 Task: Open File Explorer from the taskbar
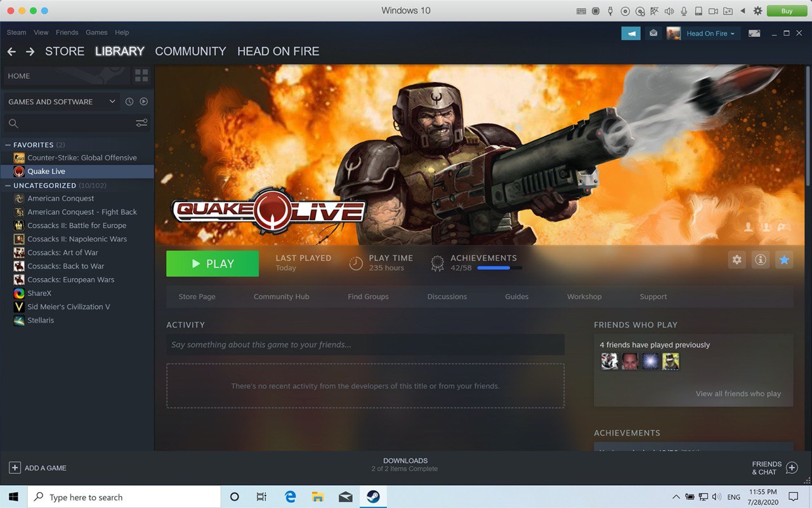tap(318, 497)
